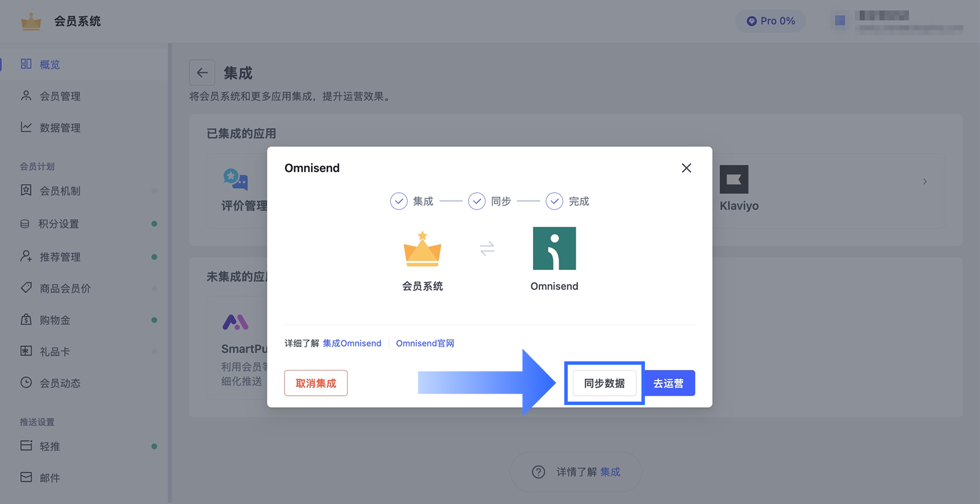Screen dimensions: 980x504
Task: Click the 购物金 bag icon
Action: (x=26, y=319)
